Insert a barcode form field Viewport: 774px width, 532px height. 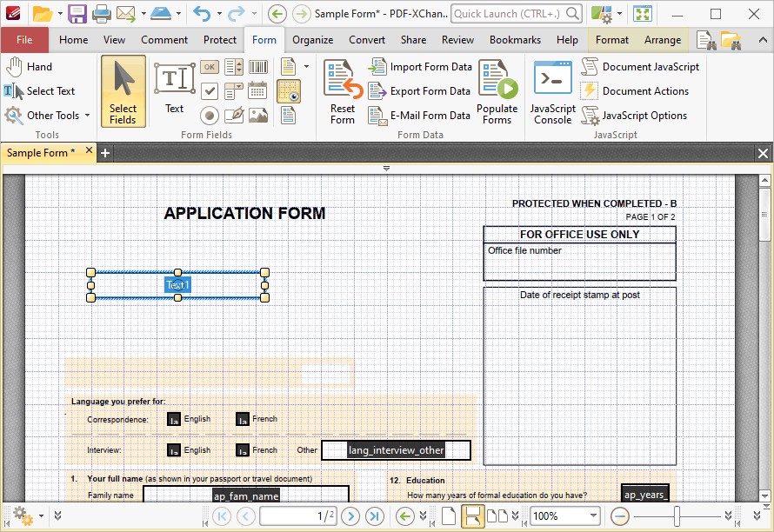click(x=258, y=67)
